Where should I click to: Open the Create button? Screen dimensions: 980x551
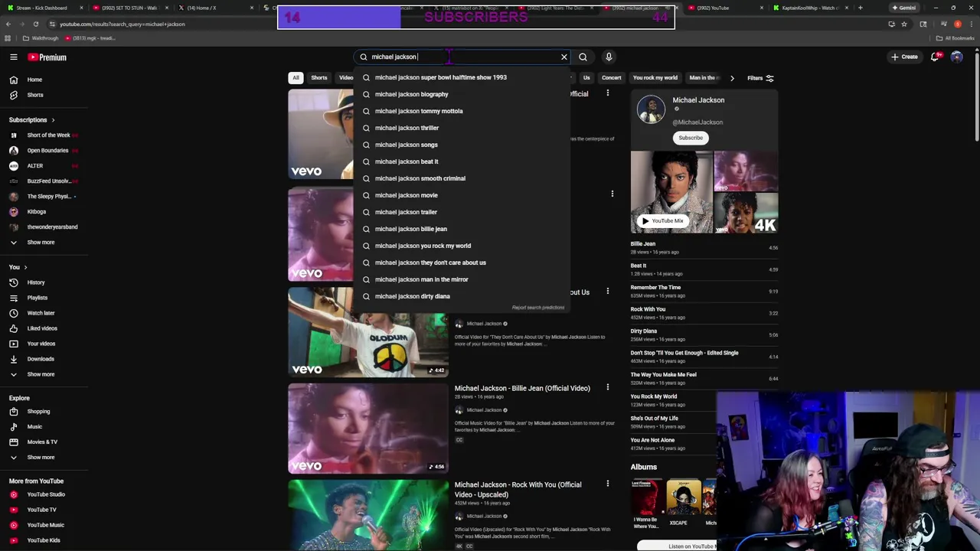point(904,57)
